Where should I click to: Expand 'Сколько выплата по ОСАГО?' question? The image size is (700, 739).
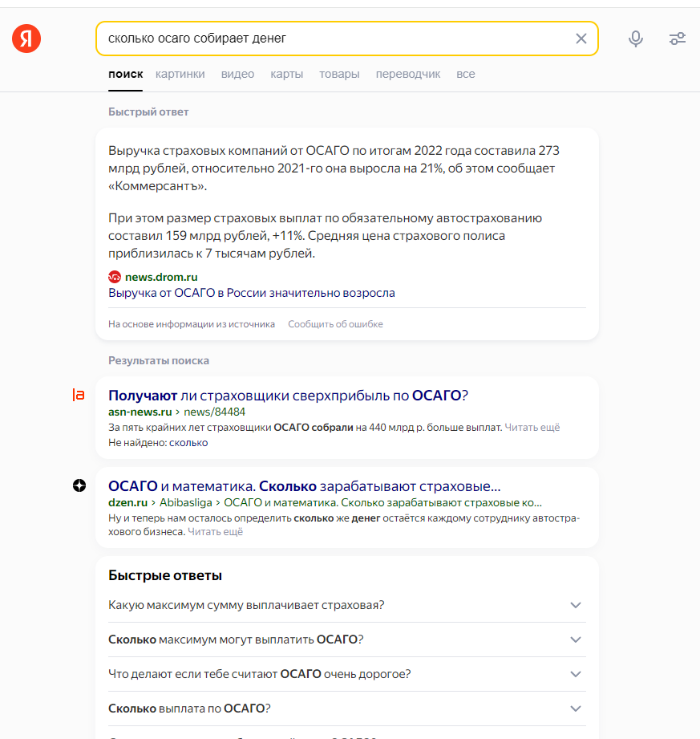pos(347,709)
